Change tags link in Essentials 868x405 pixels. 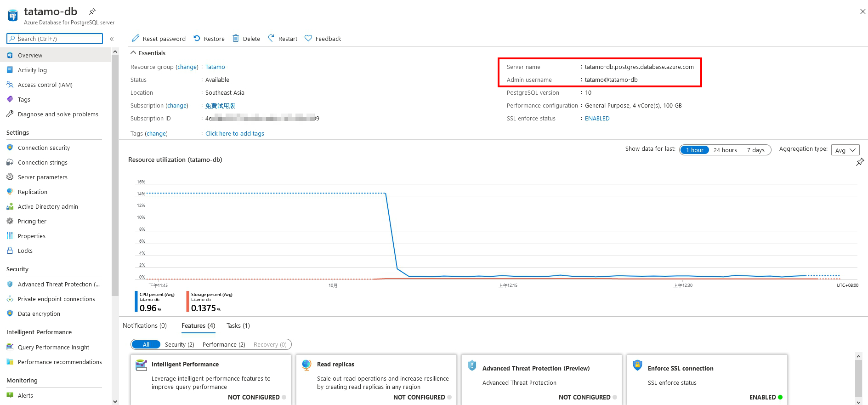pyautogui.click(x=156, y=133)
